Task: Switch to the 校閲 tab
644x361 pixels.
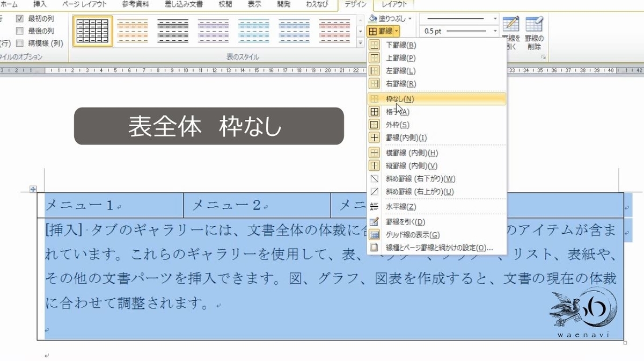Action: [225, 4]
